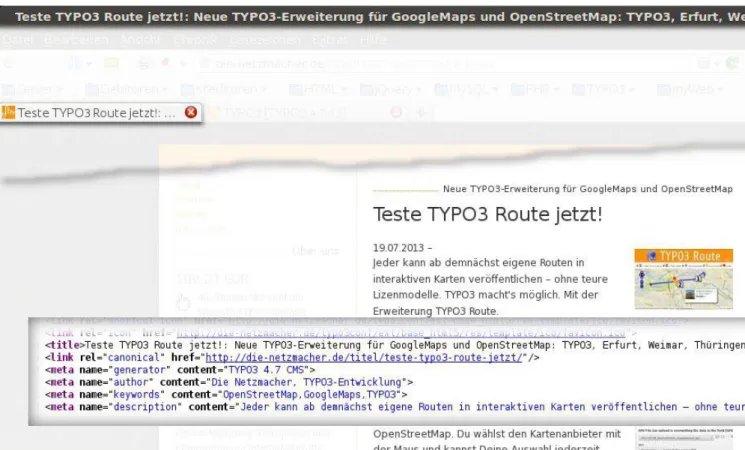Screen dimensions: 745x450
Task: Open the favicon.ico link in source
Action: click(x=401, y=333)
